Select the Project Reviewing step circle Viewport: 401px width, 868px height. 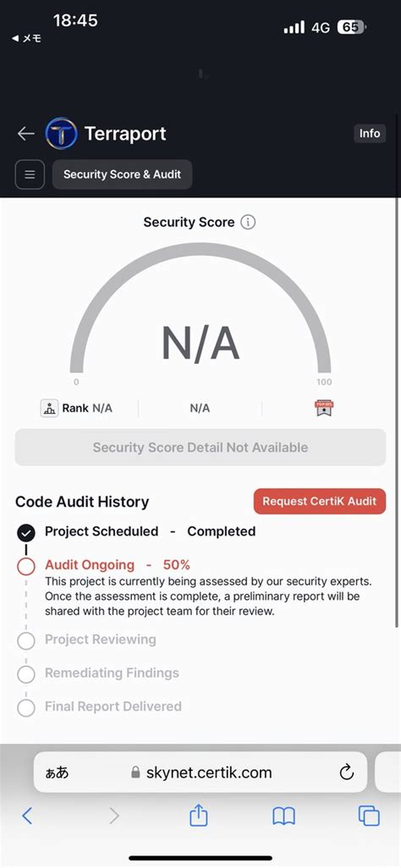(26, 640)
